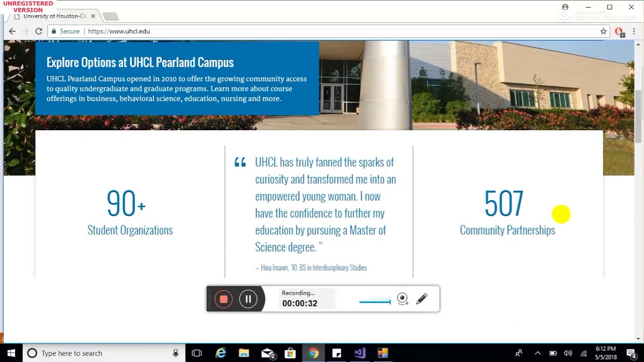Screen dimensions: 644x362
Task: Toggle the webcam in recorder toolbar
Action: 403,299
